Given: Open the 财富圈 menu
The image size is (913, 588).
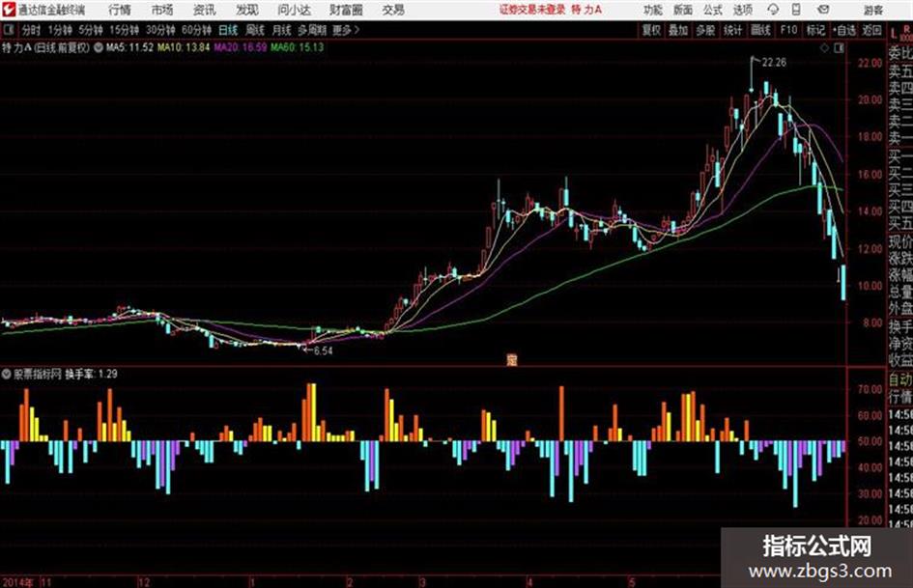Looking at the screenshot, I should [346, 10].
